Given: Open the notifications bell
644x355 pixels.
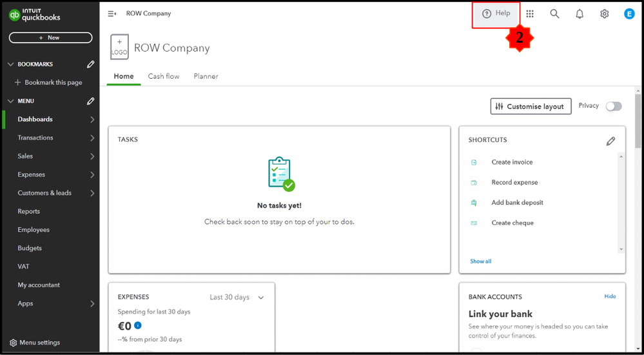Looking at the screenshot, I should [580, 14].
